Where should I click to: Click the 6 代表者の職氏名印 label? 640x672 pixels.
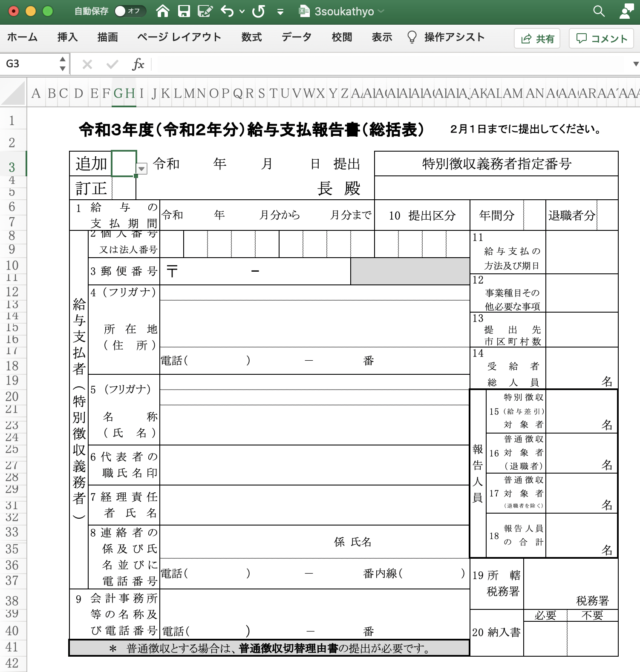124,465
